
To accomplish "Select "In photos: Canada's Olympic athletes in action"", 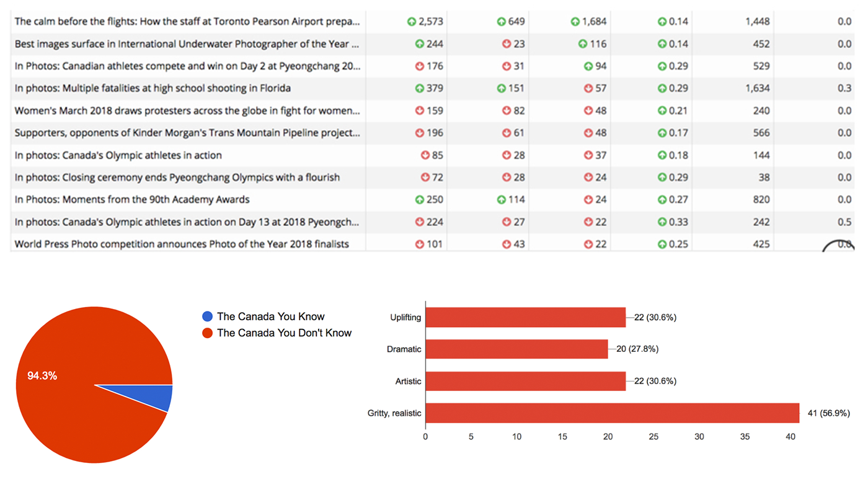I will [118, 155].
